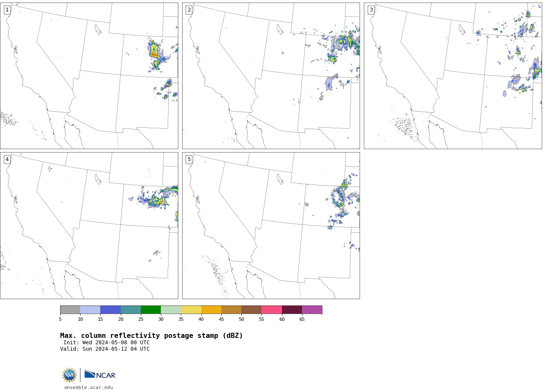Open ensemble member 5 reflectivity map
Viewport: 546px width, 392px height.
point(271,225)
